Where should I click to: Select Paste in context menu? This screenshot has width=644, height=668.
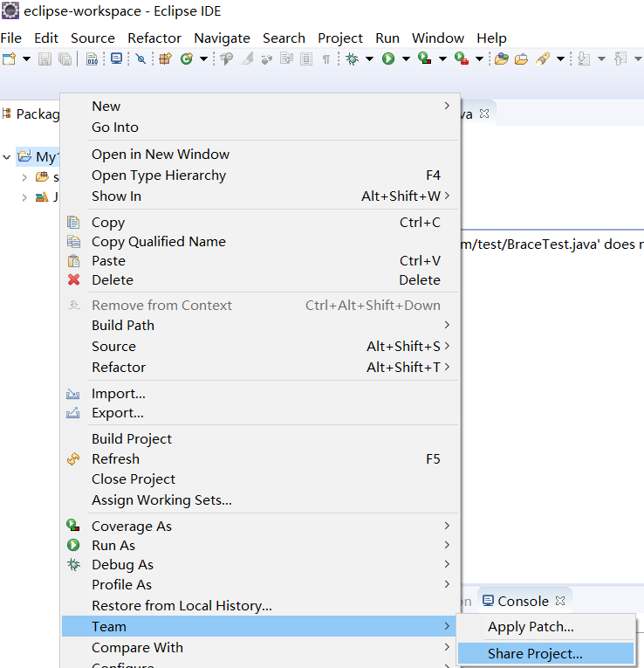[261, 261]
